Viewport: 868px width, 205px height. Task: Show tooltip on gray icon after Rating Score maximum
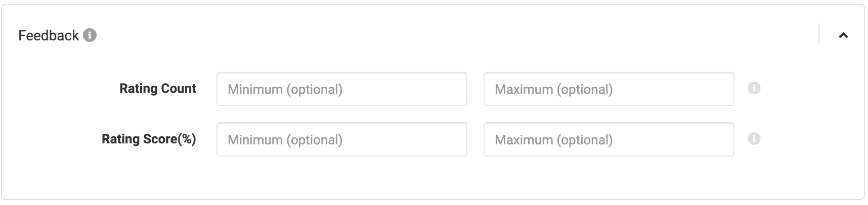pyautogui.click(x=754, y=139)
